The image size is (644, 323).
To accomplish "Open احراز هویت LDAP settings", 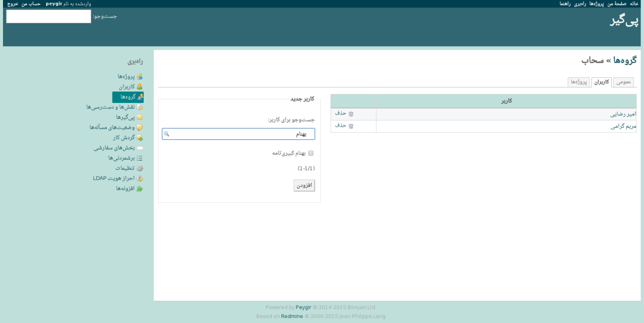I will pyautogui.click(x=114, y=178).
